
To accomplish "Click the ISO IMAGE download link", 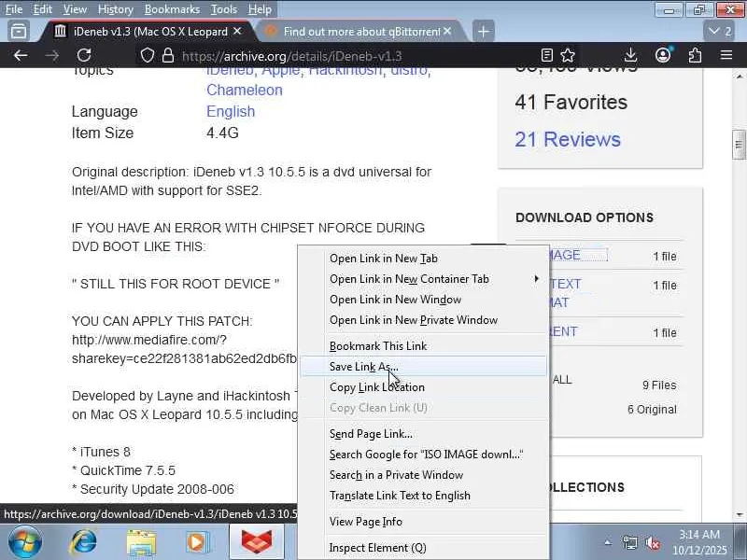I will (578, 255).
